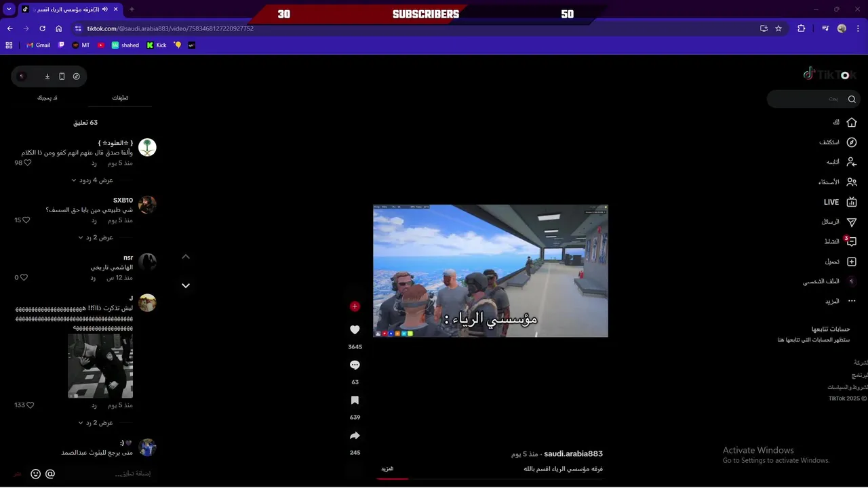868x488 pixels.
Task: Click the playing video frame
Action: [x=490, y=271]
